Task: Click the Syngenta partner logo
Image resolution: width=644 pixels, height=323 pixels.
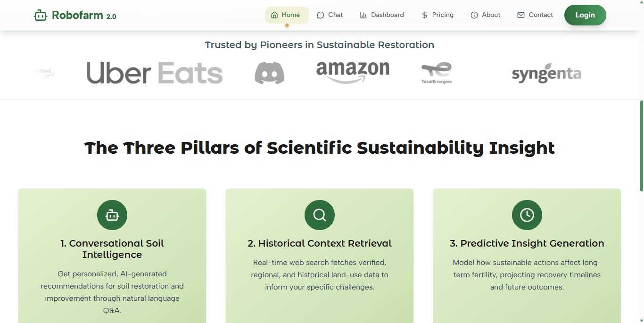Action: click(546, 74)
